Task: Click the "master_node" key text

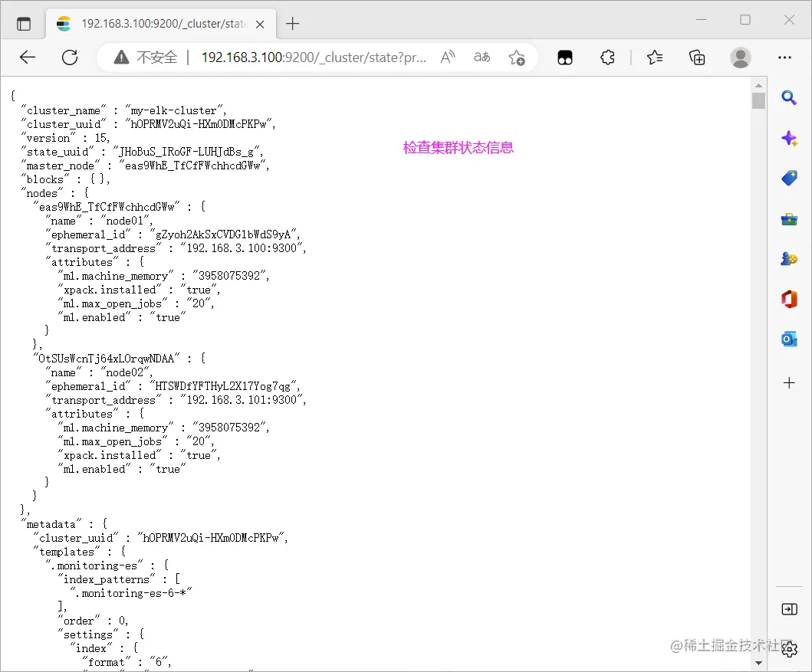Action: click(x=61, y=166)
